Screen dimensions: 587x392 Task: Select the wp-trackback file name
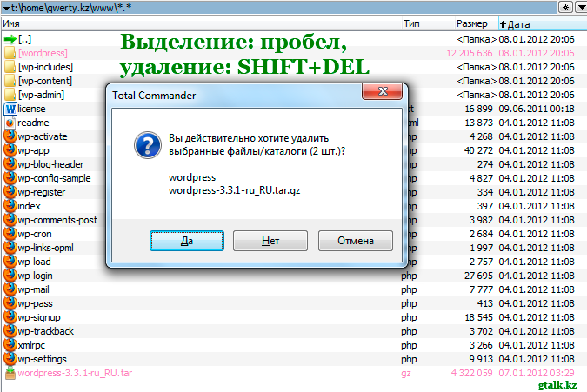pos(46,331)
